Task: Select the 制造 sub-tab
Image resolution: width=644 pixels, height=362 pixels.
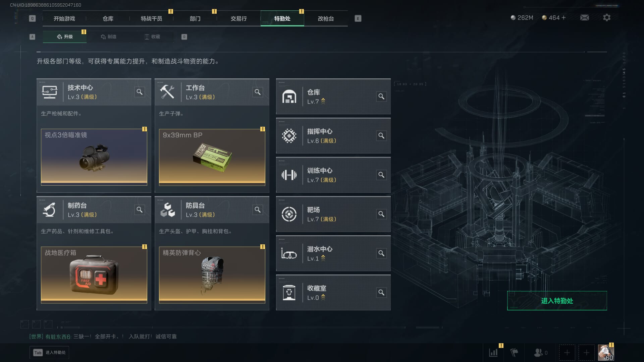Action: click(108, 37)
